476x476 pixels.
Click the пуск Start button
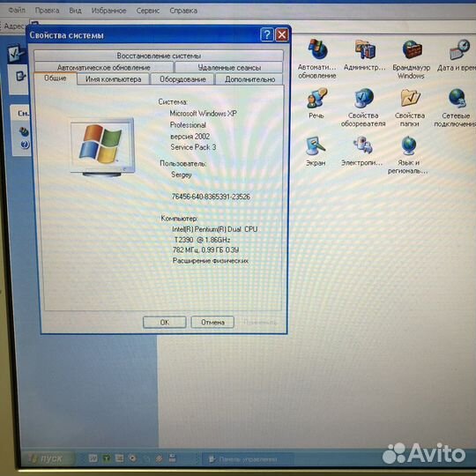48,458
